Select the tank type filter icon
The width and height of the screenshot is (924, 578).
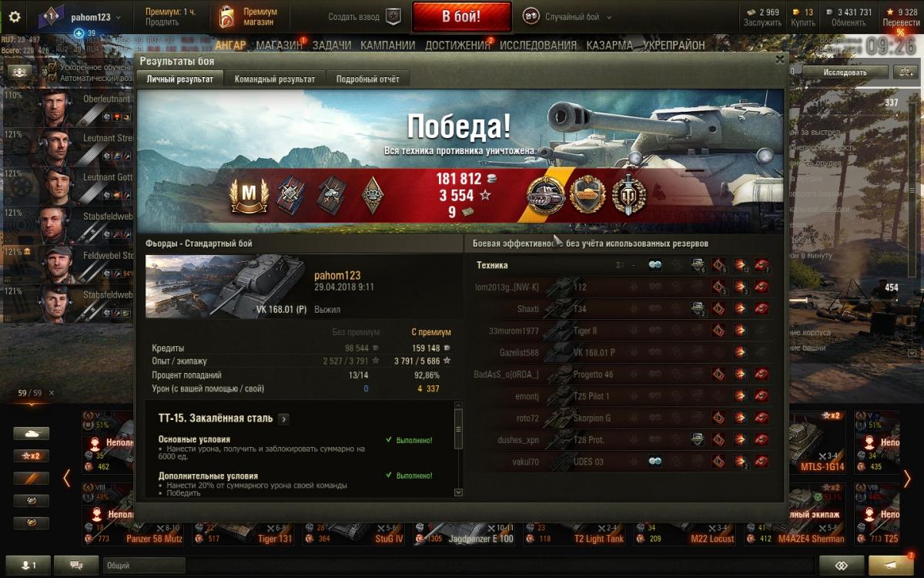tap(31, 434)
